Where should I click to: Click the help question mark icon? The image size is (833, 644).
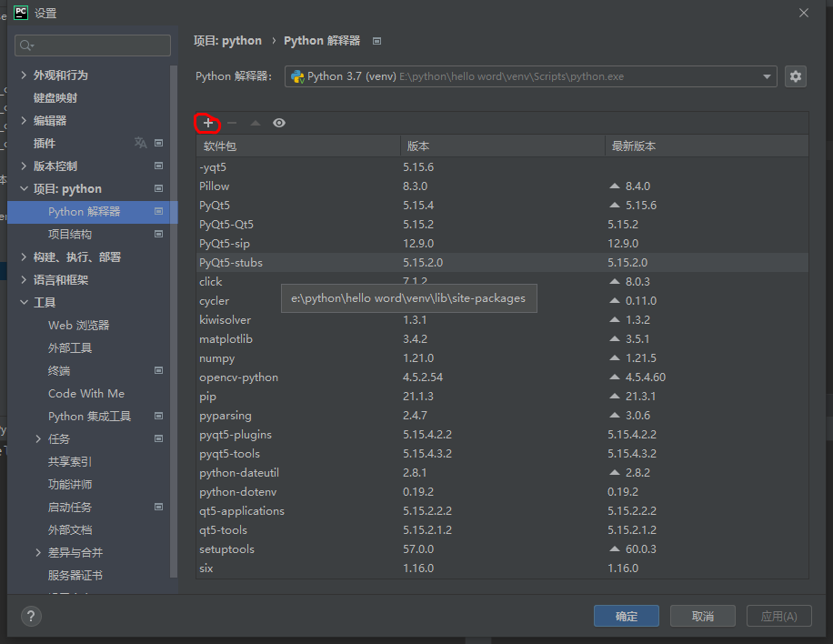(30, 616)
